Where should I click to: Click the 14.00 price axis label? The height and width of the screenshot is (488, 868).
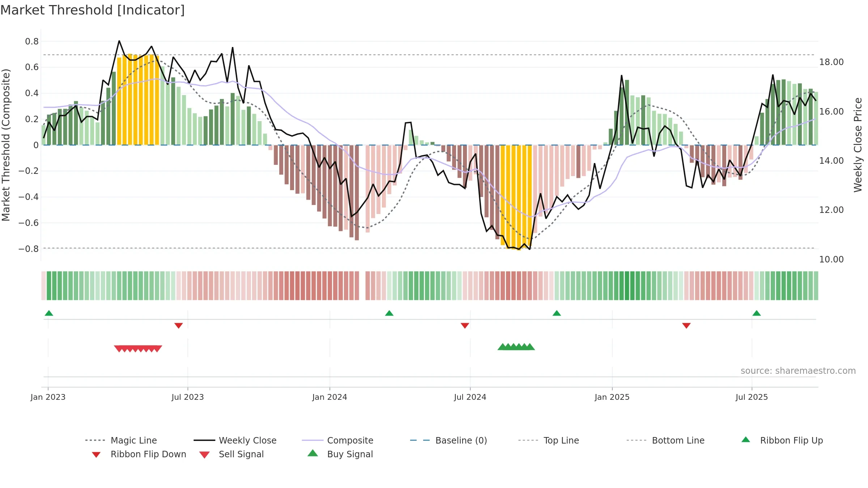pos(831,161)
